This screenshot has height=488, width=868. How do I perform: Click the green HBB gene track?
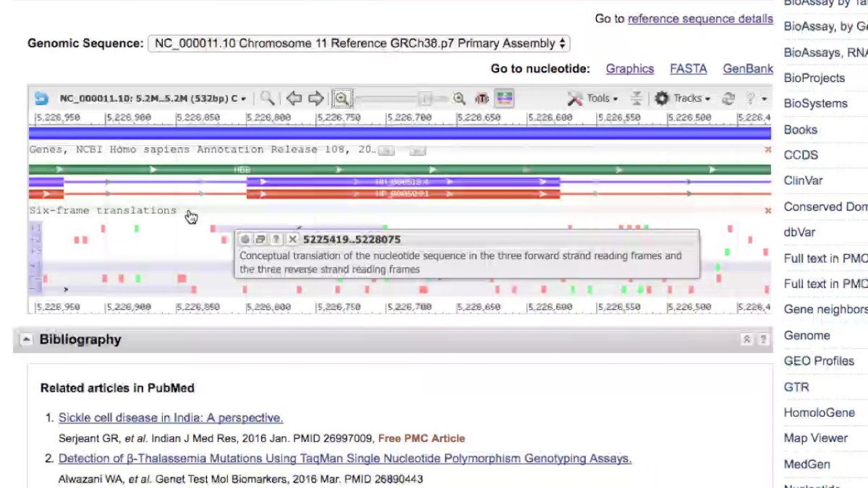(x=399, y=169)
